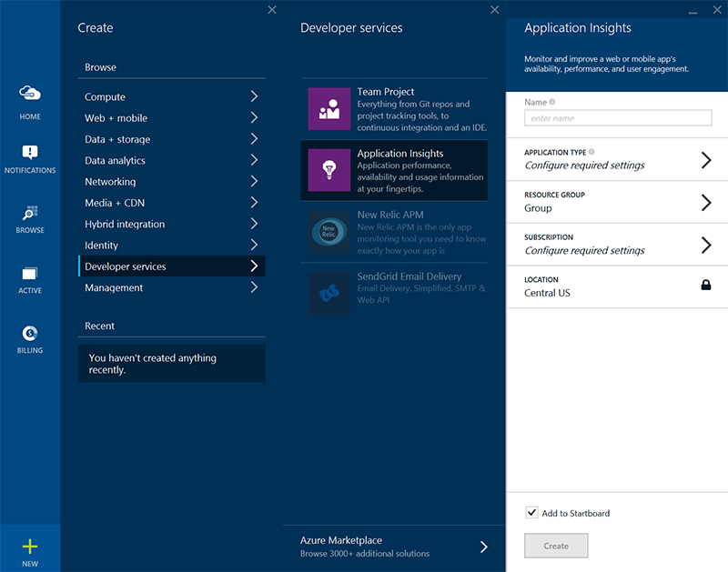Expand the Networking chevron
This screenshot has width=728, height=572.
click(x=254, y=181)
